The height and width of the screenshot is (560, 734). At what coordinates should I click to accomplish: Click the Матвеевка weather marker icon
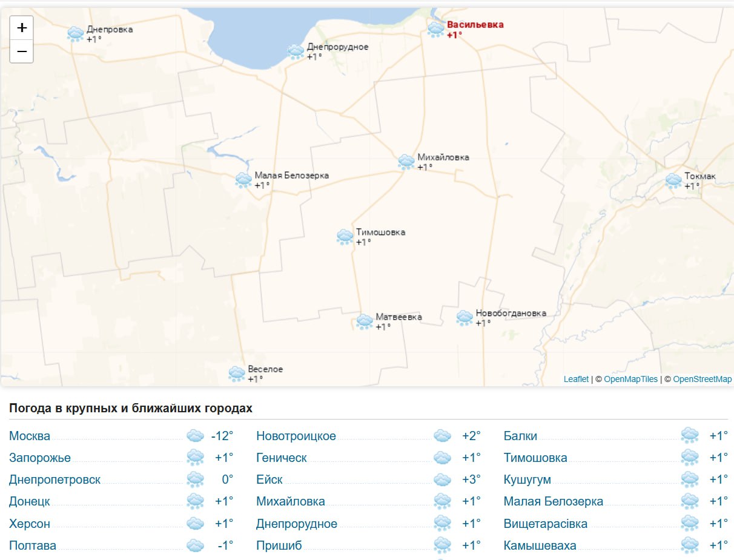point(364,321)
